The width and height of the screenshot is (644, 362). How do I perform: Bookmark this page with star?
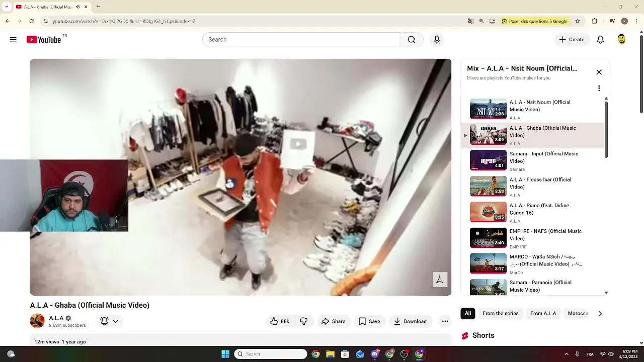point(578,21)
